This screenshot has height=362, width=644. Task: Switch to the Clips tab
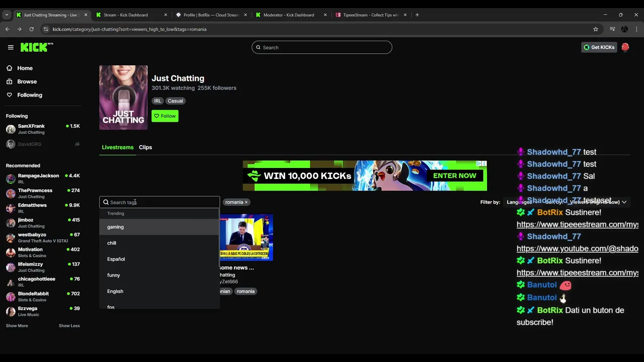point(145,147)
